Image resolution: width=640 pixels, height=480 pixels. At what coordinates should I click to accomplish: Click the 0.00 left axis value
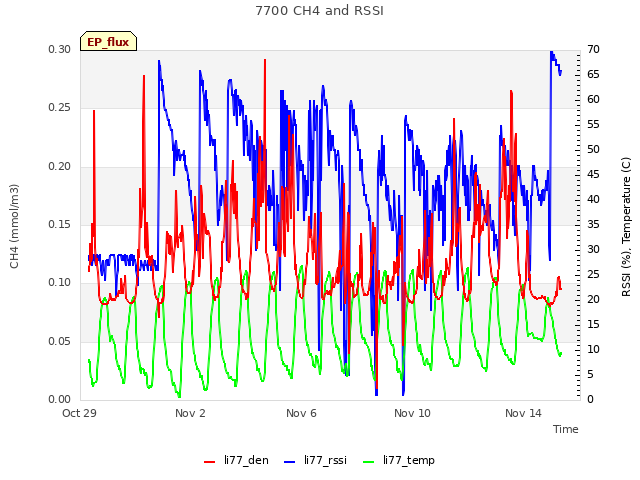point(60,399)
